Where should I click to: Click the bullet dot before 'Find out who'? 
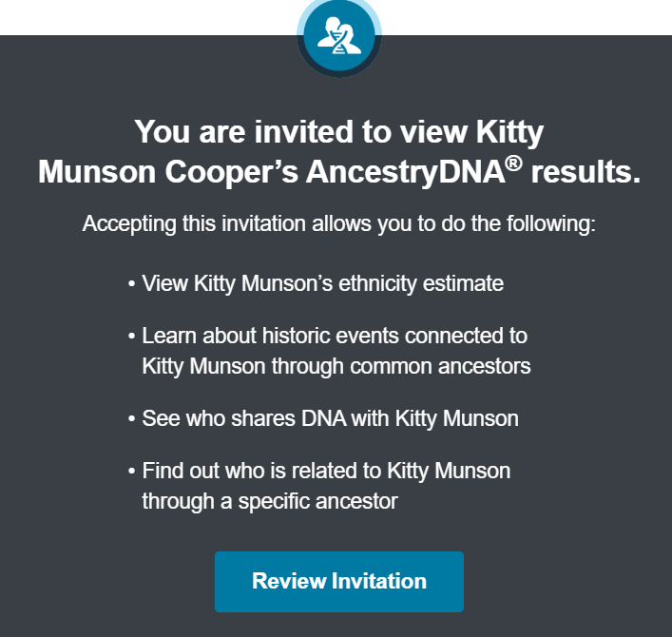[131, 472]
